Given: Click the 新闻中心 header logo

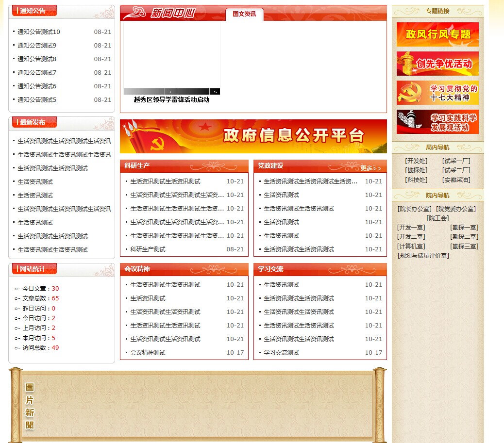Looking at the screenshot, I should coord(160,13).
